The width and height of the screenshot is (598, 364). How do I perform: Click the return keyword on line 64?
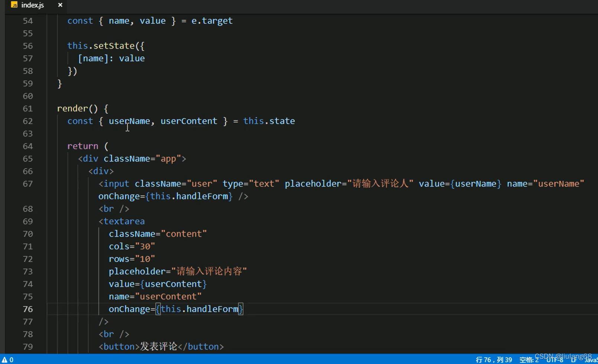click(x=83, y=146)
